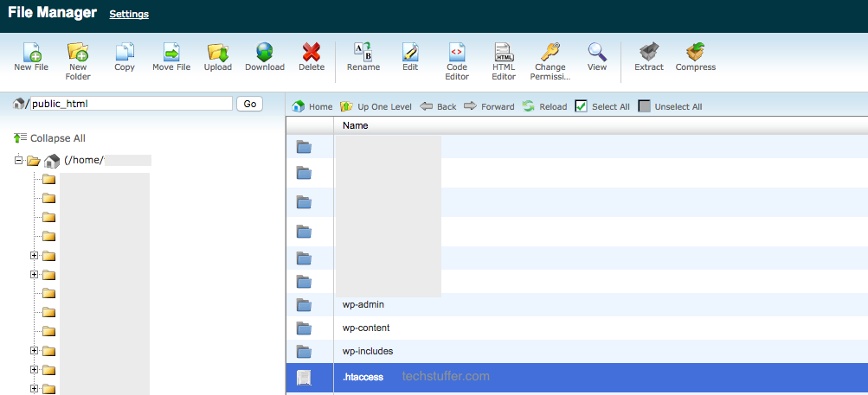Click Change Permissions key icon

pyautogui.click(x=550, y=52)
